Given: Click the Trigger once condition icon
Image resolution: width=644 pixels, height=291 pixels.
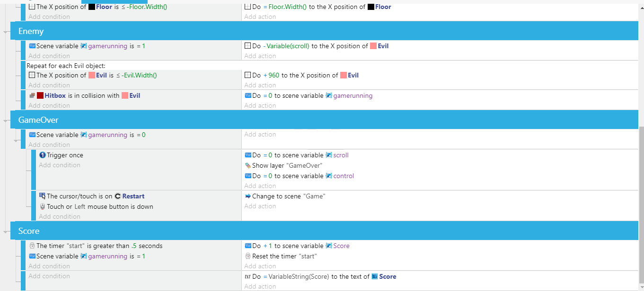Looking at the screenshot, I should 42,155.
